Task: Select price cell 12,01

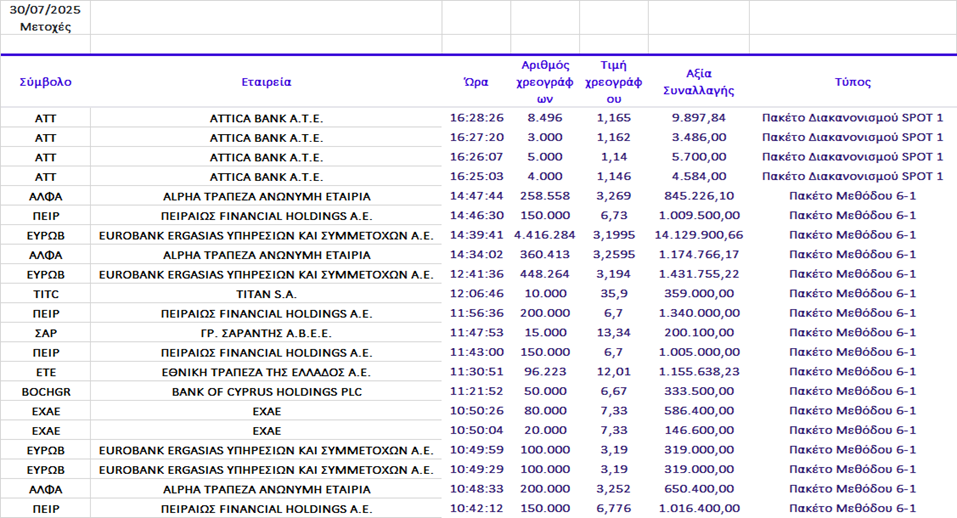Action: [613, 372]
